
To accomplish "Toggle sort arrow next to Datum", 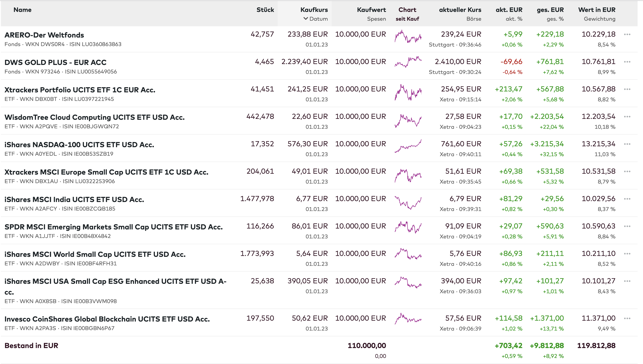I will coord(305,19).
